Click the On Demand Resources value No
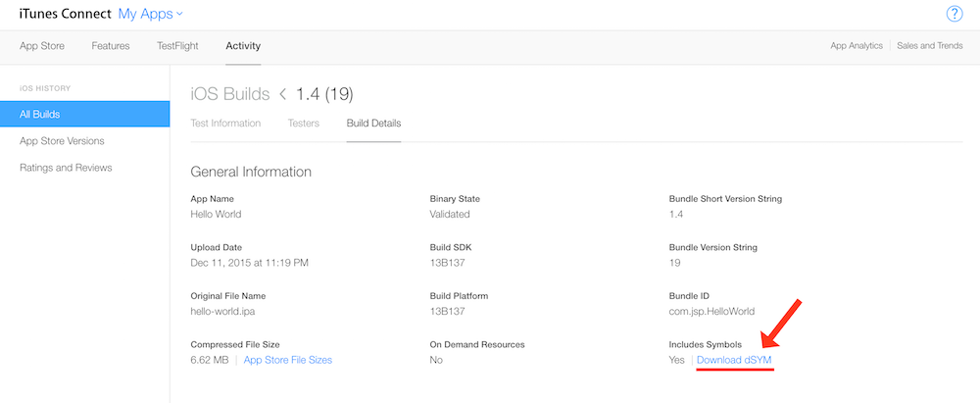 coord(436,360)
